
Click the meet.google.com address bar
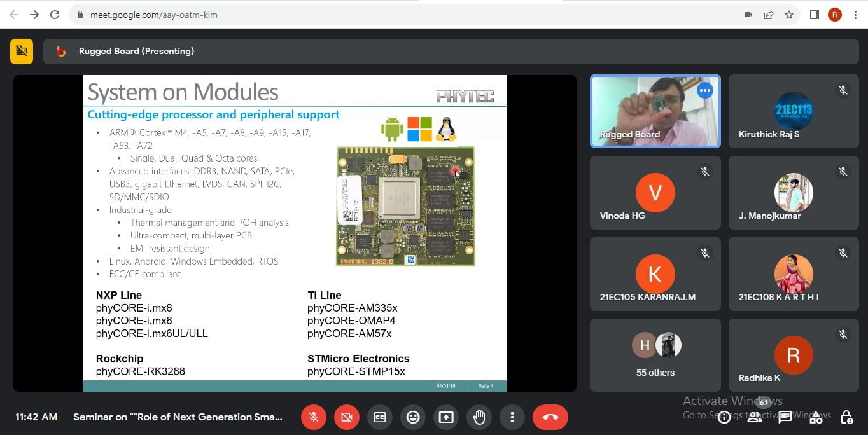pos(382,15)
